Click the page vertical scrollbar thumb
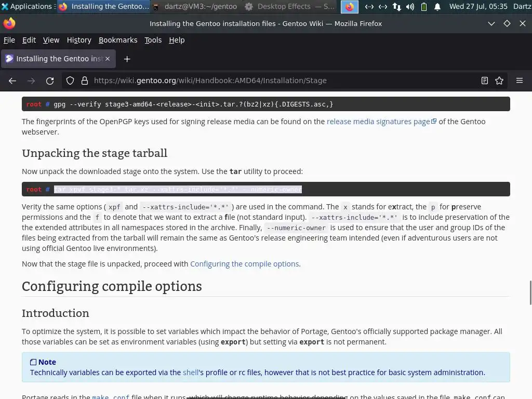The width and height of the screenshot is (532, 399). click(530, 292)
